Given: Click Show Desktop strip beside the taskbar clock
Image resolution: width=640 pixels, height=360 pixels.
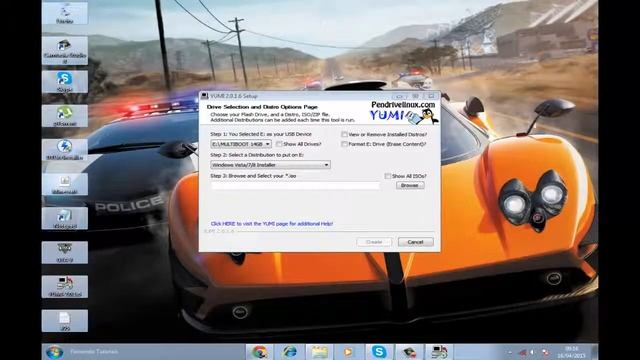Looking at the screenshot, I should click(595, 352).
